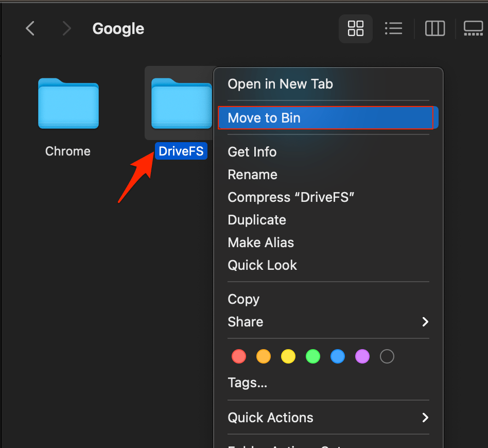The image size is (488, 448).
Task: Switch to column view in the toolbar
Action: pyautogui.click(x=435, y=28)
